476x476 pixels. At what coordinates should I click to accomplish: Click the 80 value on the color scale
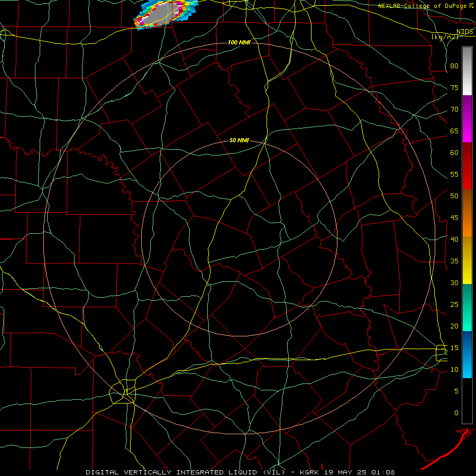[454, 66]
